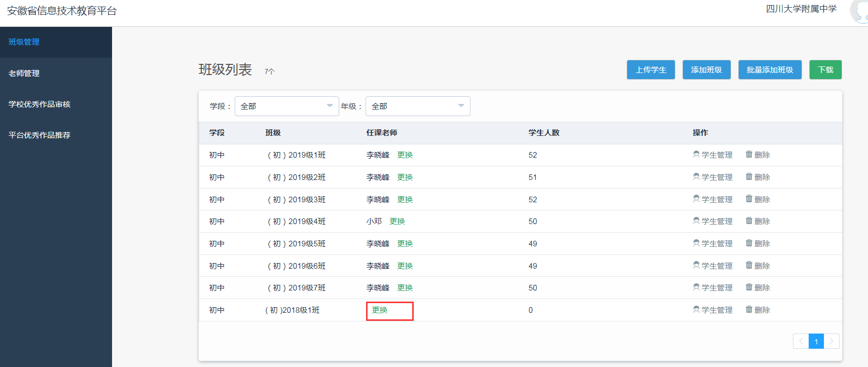This screenshot has height=367, width=868.
Task: Click student management icon for 2019级3班
Action: [696, 199]
